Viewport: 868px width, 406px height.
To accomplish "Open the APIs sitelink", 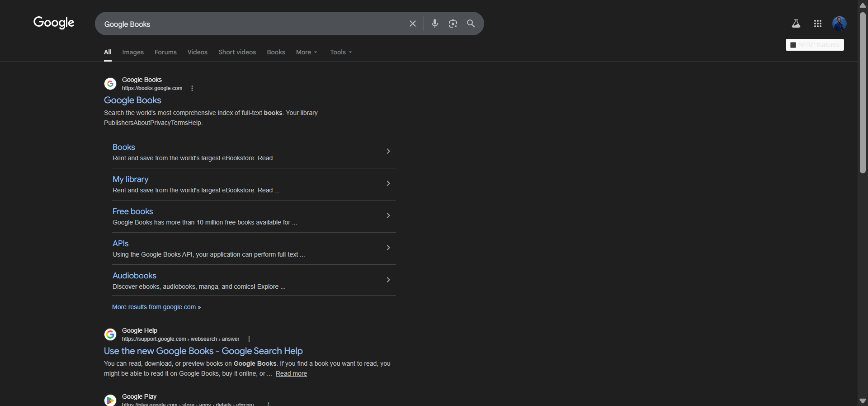I will click(120, 244).
